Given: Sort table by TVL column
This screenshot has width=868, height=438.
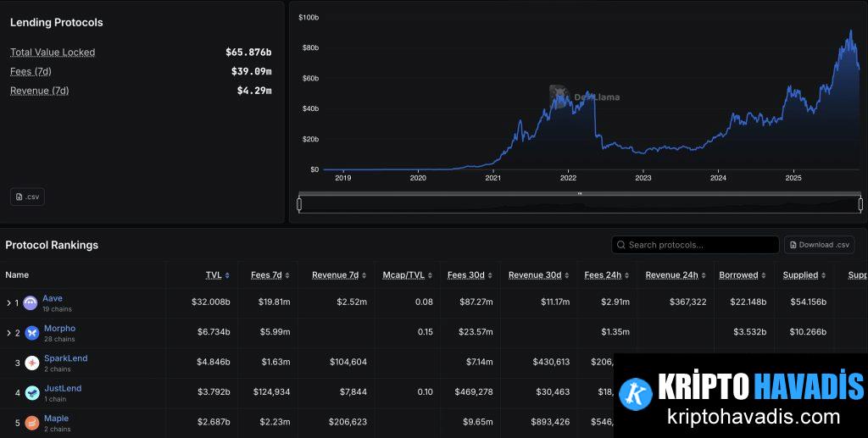Looking at the screenshot, I should [x=218, y=274].
